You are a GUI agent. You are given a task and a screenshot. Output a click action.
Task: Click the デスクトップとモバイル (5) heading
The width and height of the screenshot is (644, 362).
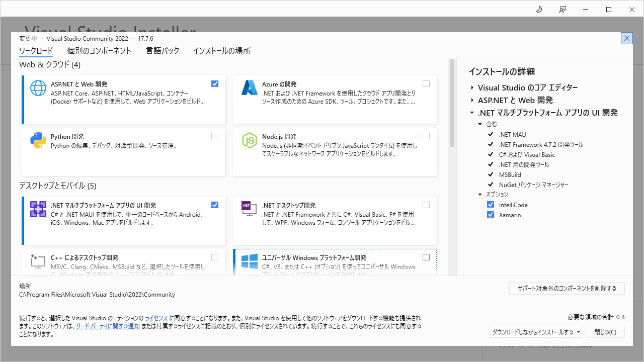(58, 186)
